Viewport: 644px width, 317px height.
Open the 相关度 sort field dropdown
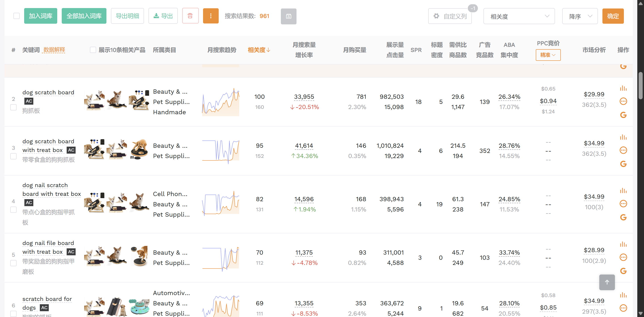pyautogui.click(x=519, y=16)
